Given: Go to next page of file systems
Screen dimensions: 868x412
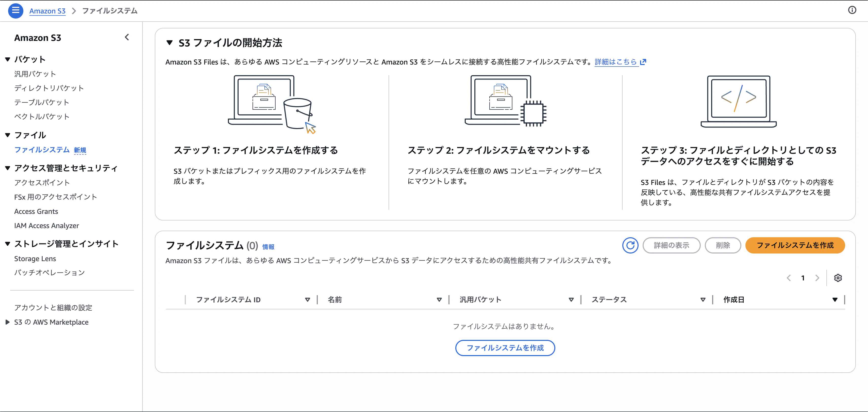Looking at the screenshot, I should (817, 278).
